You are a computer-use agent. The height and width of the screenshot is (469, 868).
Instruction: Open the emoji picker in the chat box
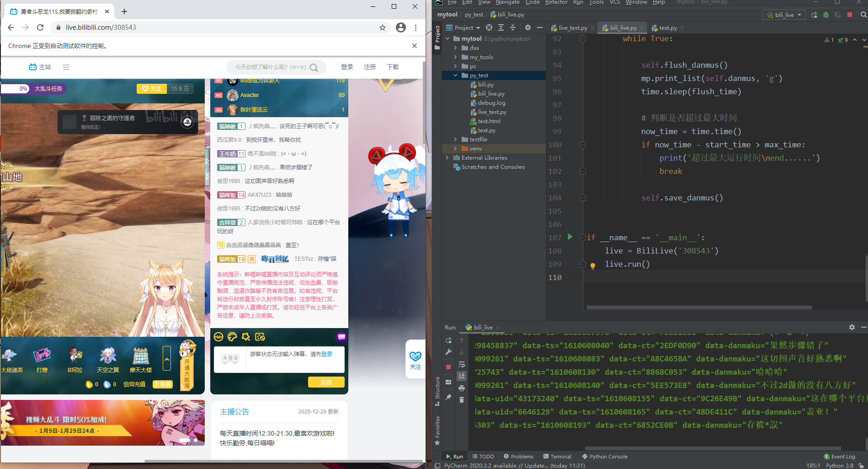(x=218, y=337)
